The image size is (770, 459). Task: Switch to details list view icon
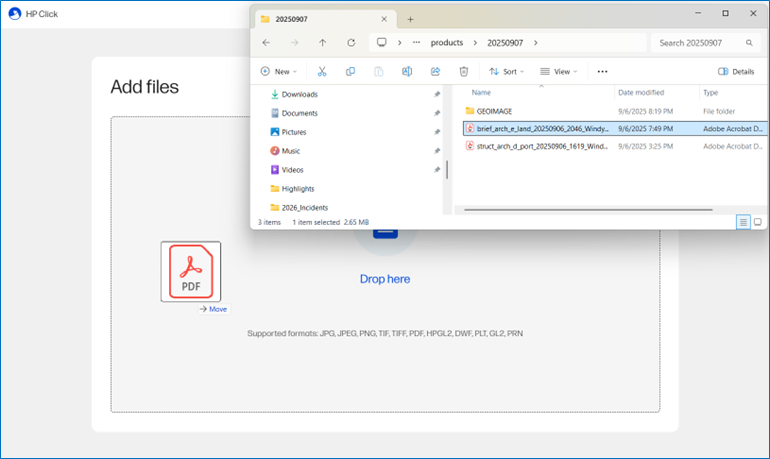click(x=743, y=222)
